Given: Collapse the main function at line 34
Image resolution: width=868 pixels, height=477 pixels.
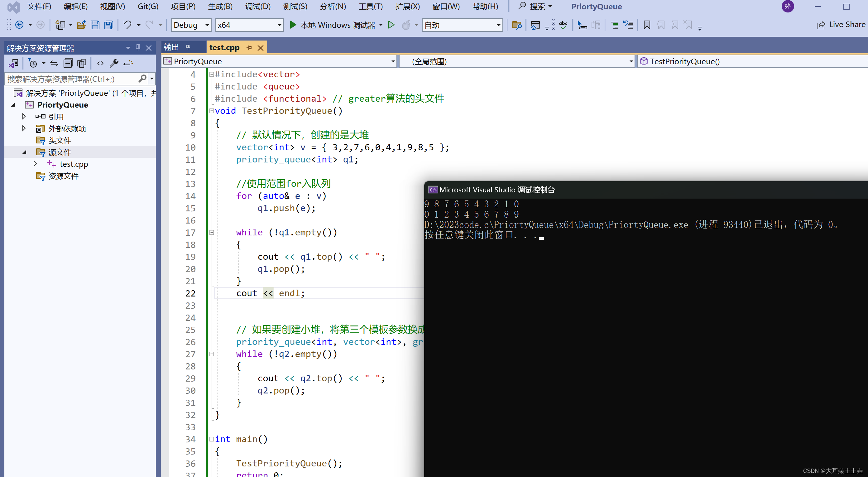Looking at the screenshot, I should pyautogui.click(x=211, y=439).
